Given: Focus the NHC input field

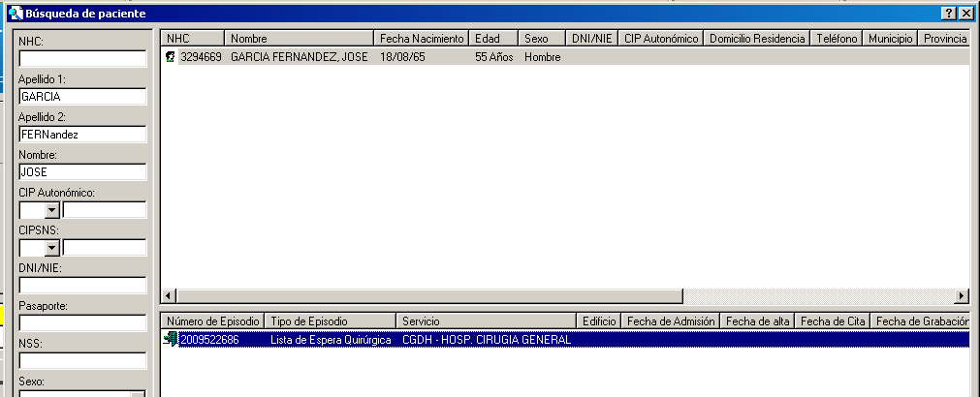Looking at the screenshot, I should pos(82,59).
